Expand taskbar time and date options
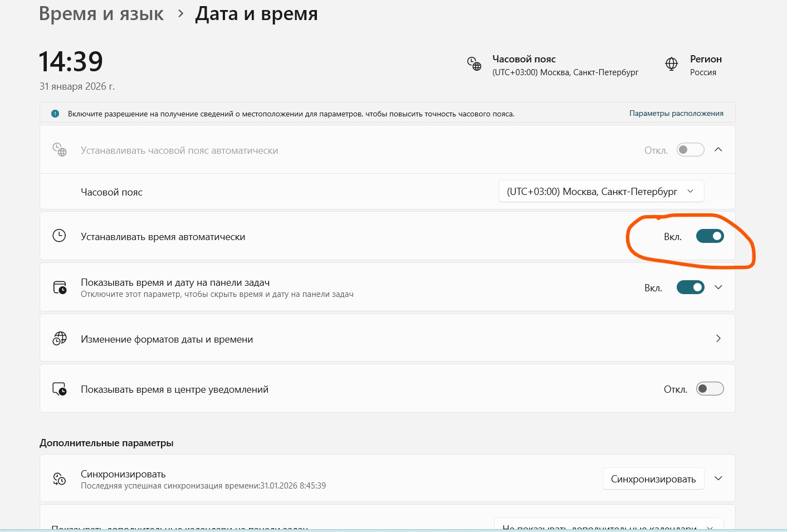The width and height of the screenshot is (787, 532). click(718, 287)
